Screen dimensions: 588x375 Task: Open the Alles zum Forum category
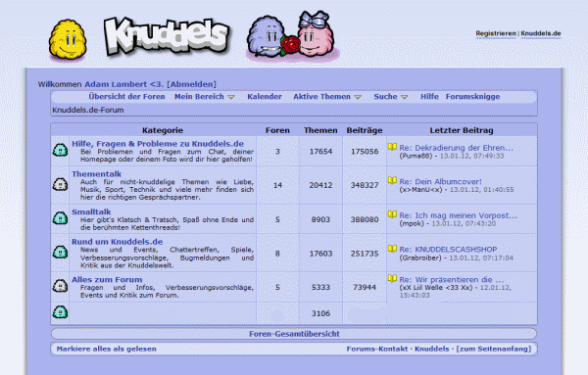tap(107, 280)
